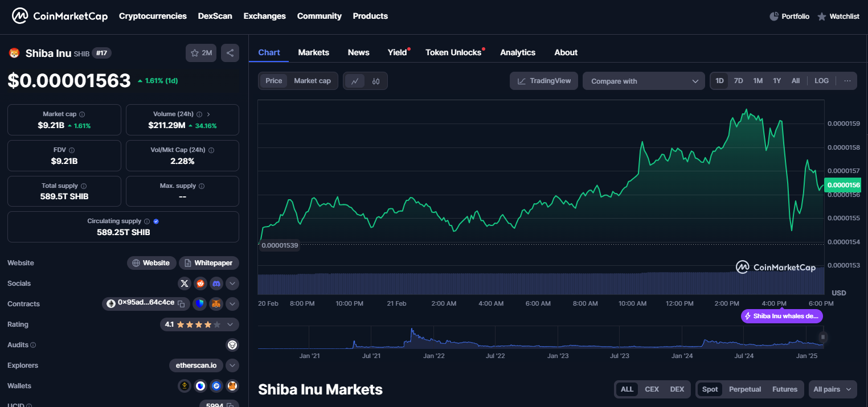Click the FDV info icon
The image size is (868, 407).
(72, 150)
